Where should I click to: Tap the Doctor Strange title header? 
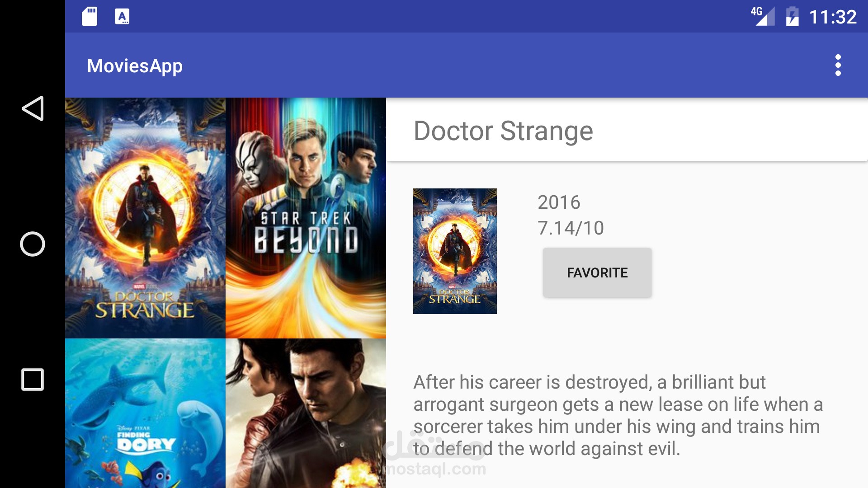pos(503,131)
